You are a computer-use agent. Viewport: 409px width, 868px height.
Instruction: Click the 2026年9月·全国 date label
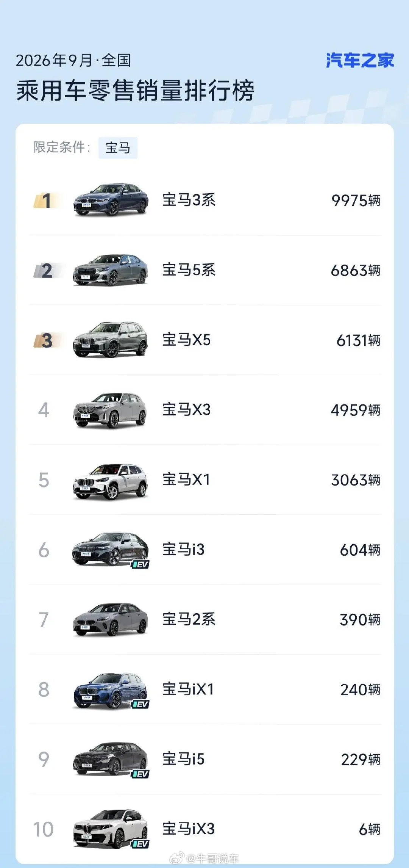(73, 60)
